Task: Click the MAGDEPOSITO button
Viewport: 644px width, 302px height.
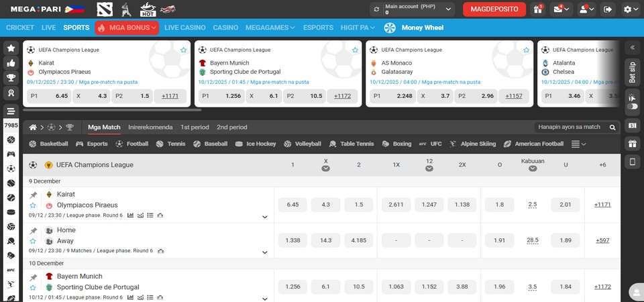Action: click(494, 9)
